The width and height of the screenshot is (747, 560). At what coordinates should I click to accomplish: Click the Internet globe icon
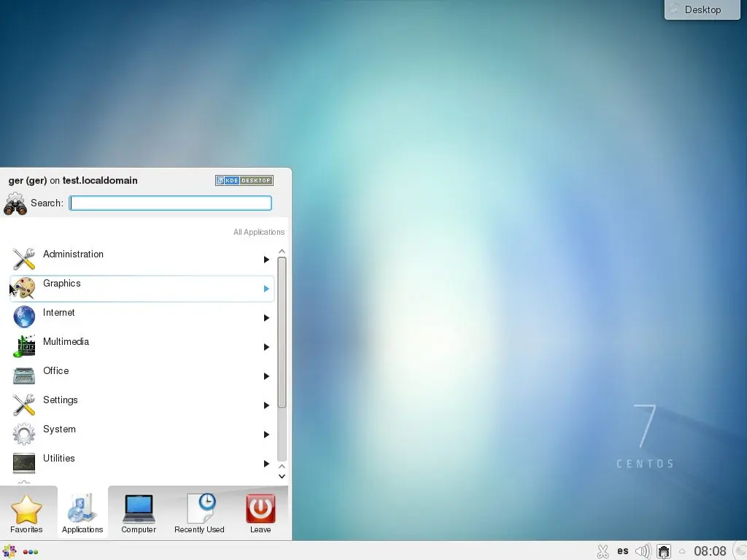24,316
